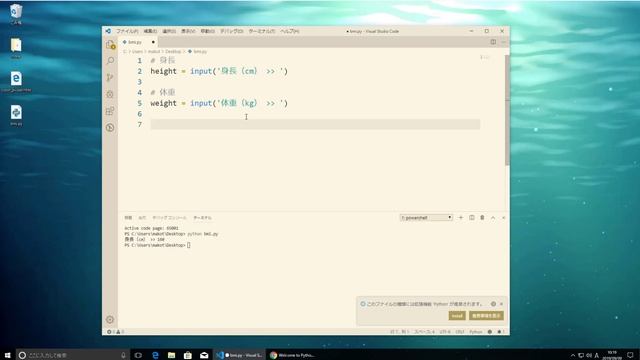The height and width of the screenshot is (360, 640).
Task: Click the UTF-8 encoding in status bar
Action: [445, 332]
